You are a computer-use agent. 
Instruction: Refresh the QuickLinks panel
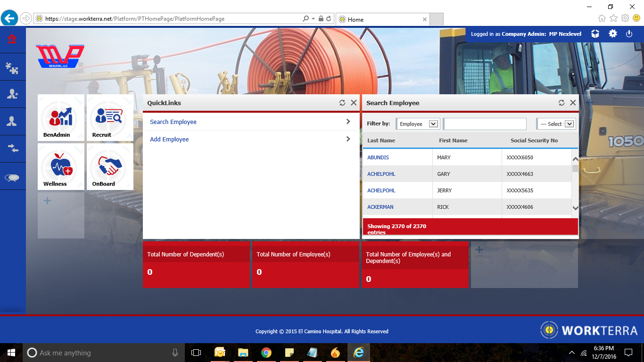click(x=342, y=103)
